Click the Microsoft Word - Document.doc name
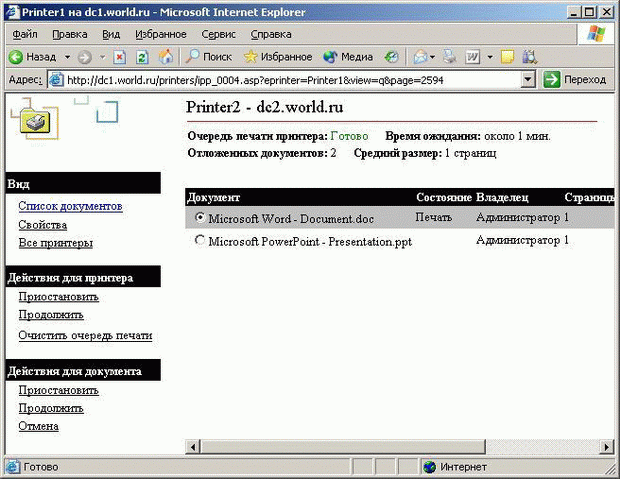Screen dimensions: 620x479 (291, 219)
